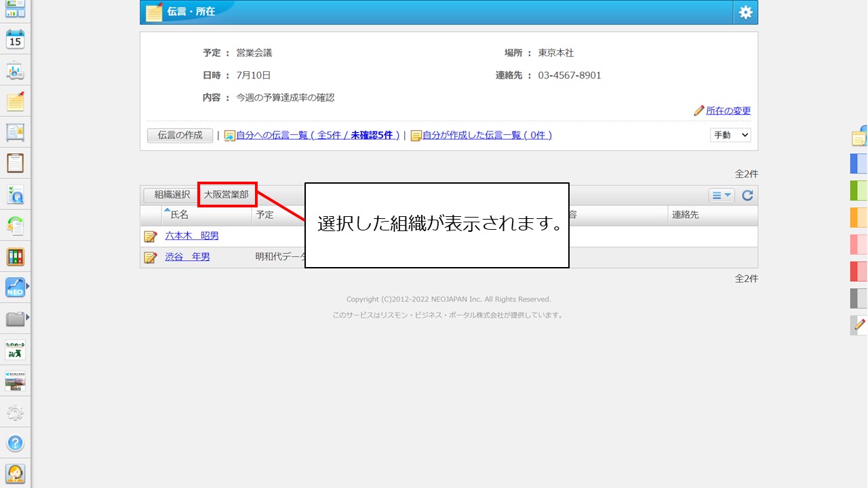Click the 大阪営業部 organization label

click(226, 195)
